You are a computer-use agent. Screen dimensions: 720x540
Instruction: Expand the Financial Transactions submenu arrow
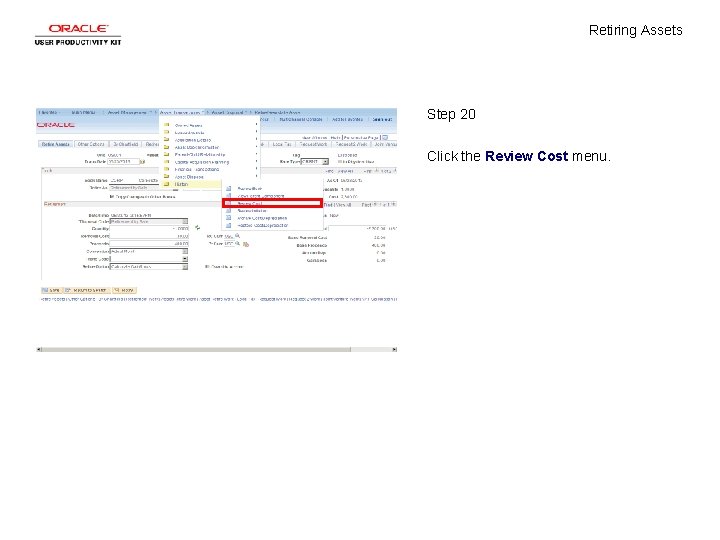tap(256, 169)
